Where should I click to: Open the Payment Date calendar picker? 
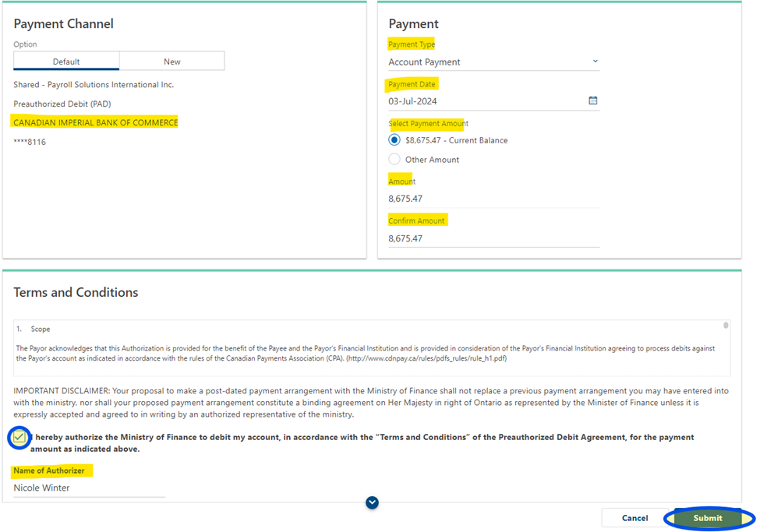[592, 100]
